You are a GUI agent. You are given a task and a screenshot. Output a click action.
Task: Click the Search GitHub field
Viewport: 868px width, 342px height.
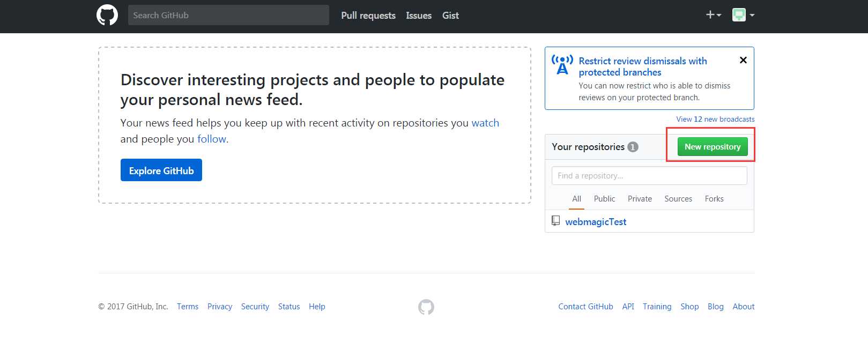coord(228,15)
